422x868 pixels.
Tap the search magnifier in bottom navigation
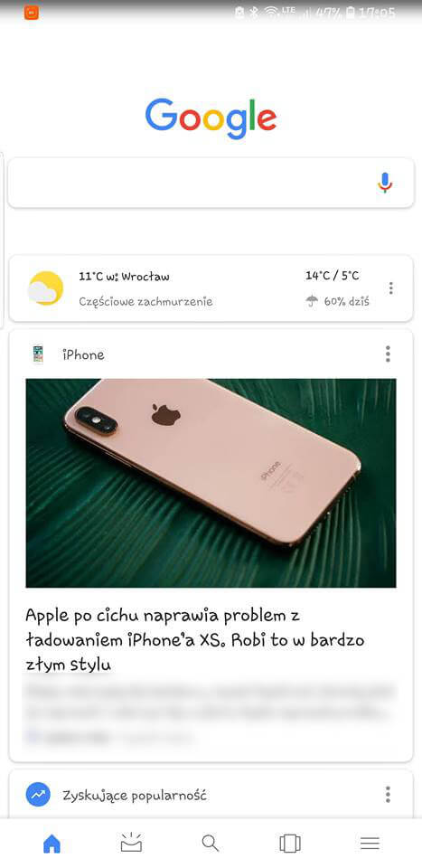(x=211, y=844)
